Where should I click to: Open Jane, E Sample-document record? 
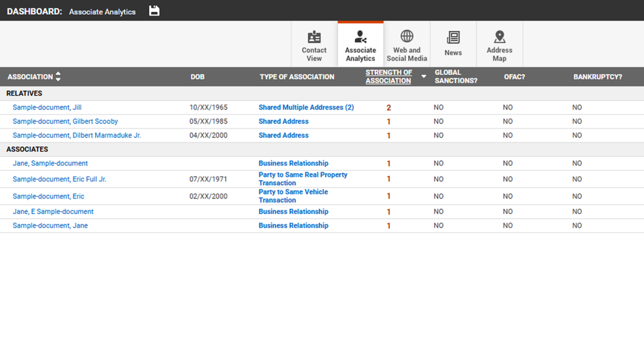(53, 211)
